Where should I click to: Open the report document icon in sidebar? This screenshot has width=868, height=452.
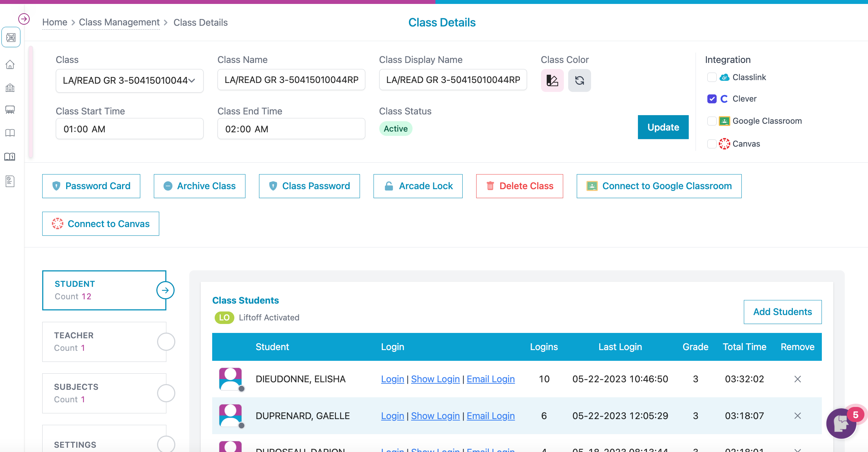click(x=10, y=181)
